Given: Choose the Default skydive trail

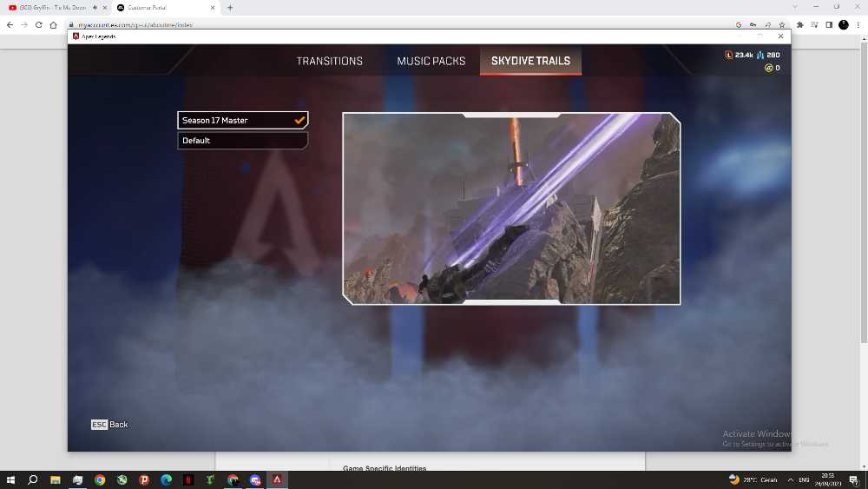Looking at the screenshot, I should 242,141.
